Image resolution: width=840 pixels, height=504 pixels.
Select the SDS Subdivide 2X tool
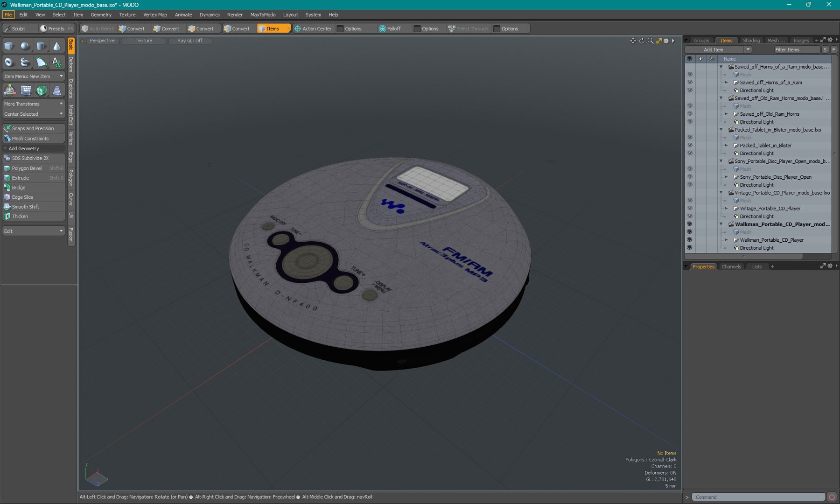(34, 158)
